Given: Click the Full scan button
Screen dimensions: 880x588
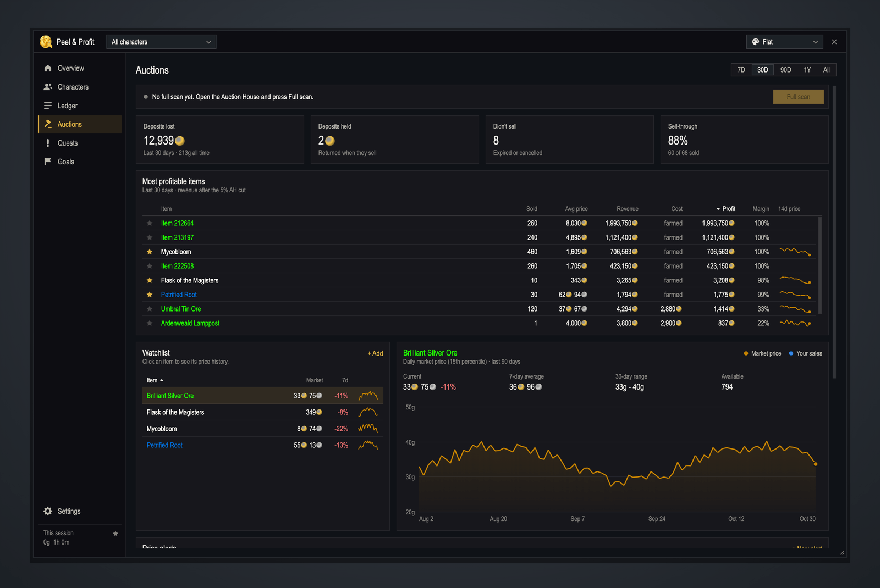Looking at the screenshot, I should pyautogui.click(x=798, y=97).
